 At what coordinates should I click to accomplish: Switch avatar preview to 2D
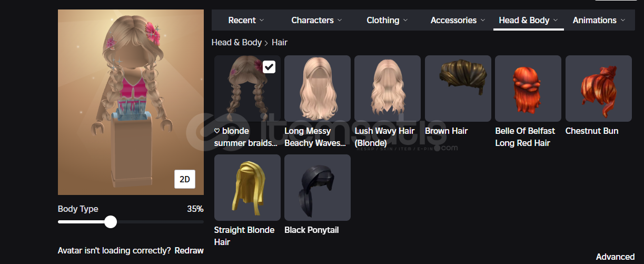pyautogui.click(x=185, y=179)
